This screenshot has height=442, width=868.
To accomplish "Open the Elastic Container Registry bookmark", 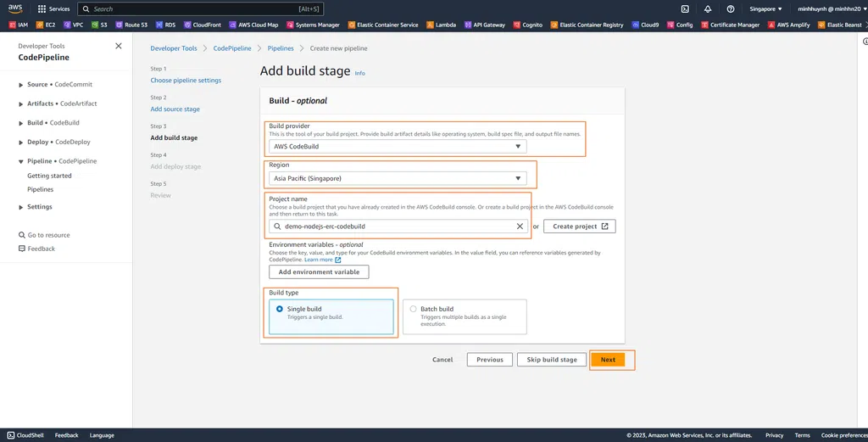I will (587, 25).
